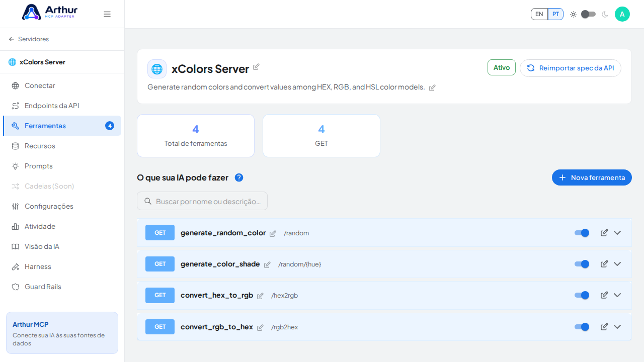Disable the convert_rgb_to_hex tool switch
644x362 pixels.
click(x=582, y=327)
